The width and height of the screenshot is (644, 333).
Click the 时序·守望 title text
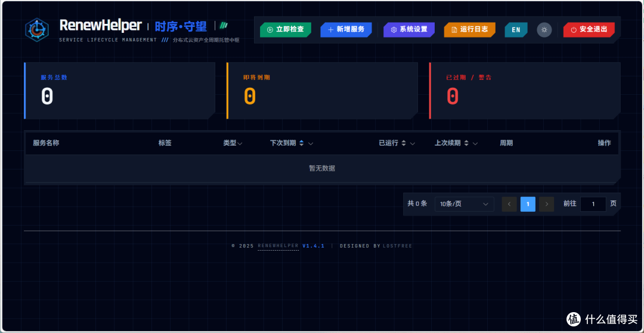click(x=181, y=27)
